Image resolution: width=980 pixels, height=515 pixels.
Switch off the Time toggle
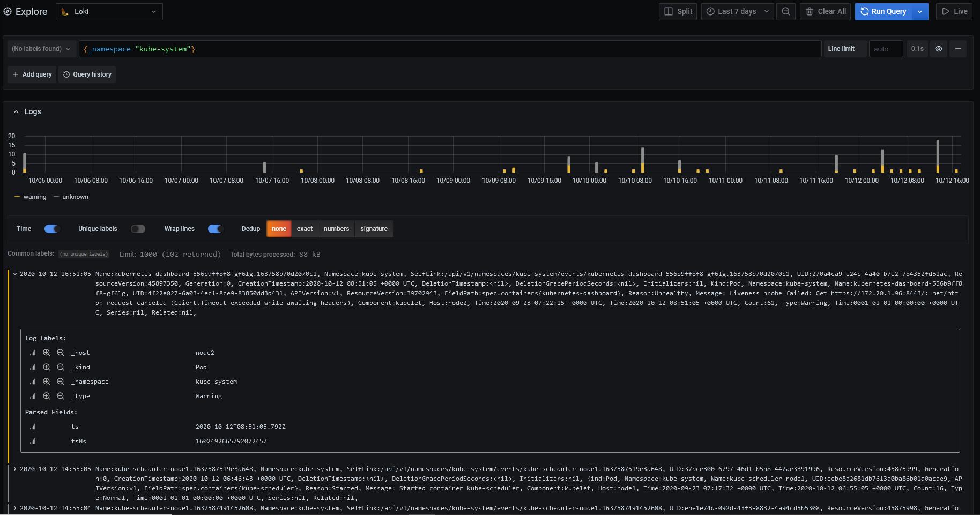click(51, 229)
